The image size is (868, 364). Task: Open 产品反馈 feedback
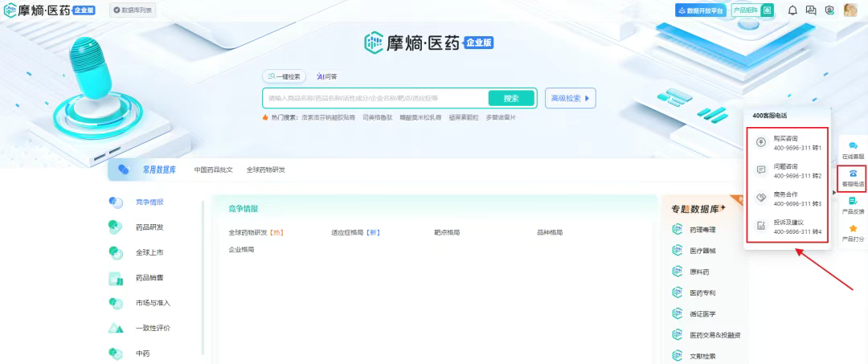[853, 205]
